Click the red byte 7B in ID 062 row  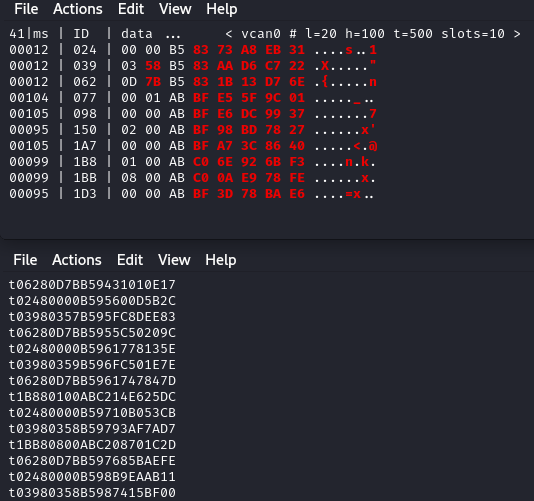153,82
